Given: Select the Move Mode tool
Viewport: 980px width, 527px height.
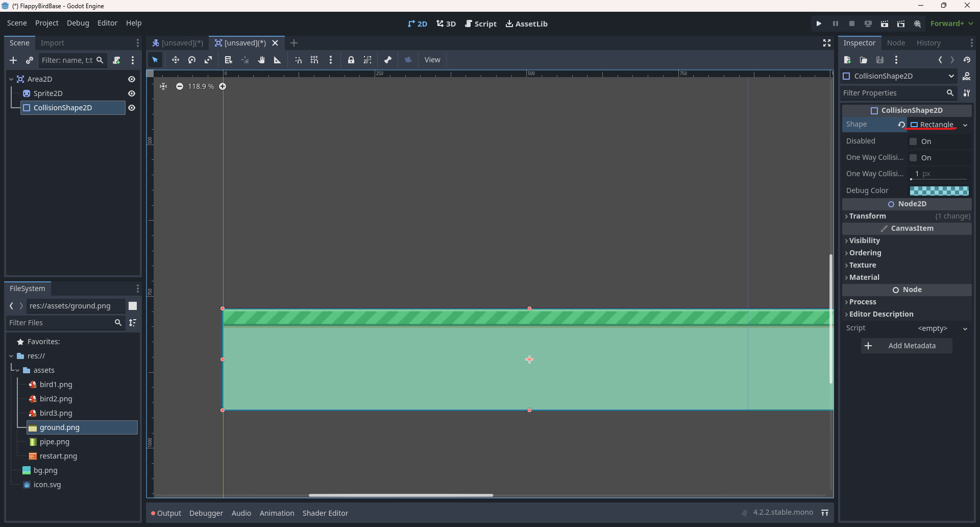Looking at the screenshot, I should click(x=175, y=60).
